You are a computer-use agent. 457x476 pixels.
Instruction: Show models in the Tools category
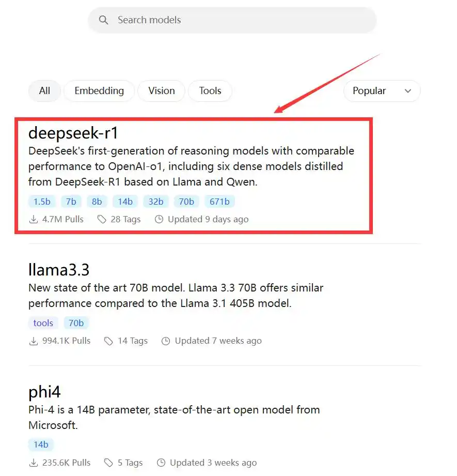point(210,91)
